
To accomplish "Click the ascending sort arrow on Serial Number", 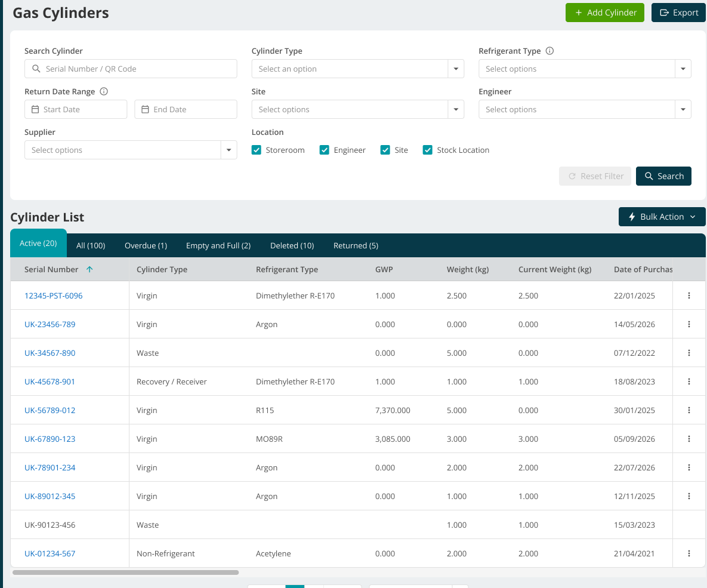I will 89,269.
